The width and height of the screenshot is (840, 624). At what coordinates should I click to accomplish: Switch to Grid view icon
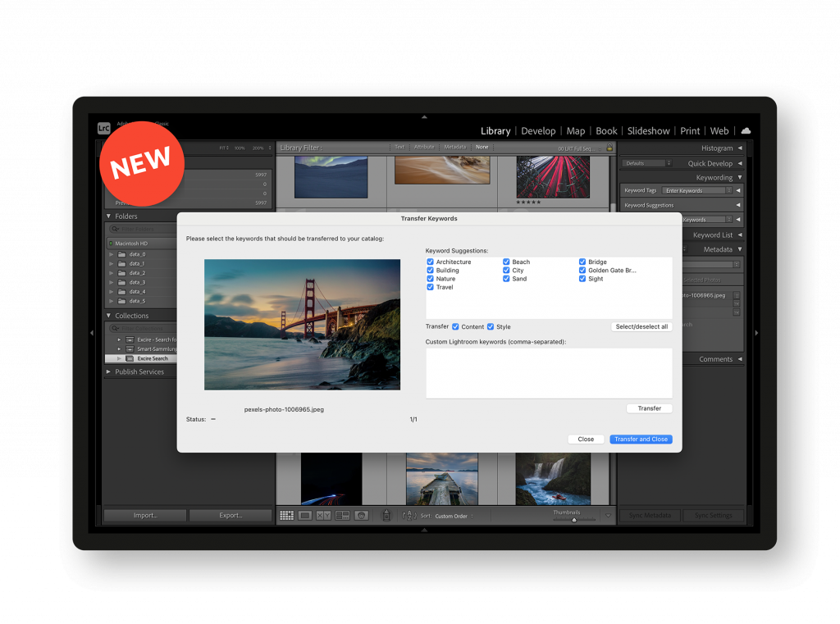pyautogui.click(x=286, y=516)
